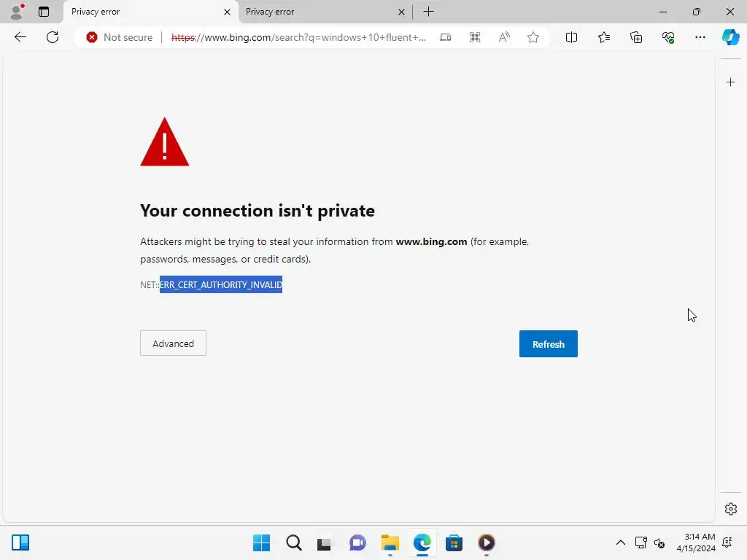Open the sidebar settings gear
The image size is (747, 560).
point(731,509)
